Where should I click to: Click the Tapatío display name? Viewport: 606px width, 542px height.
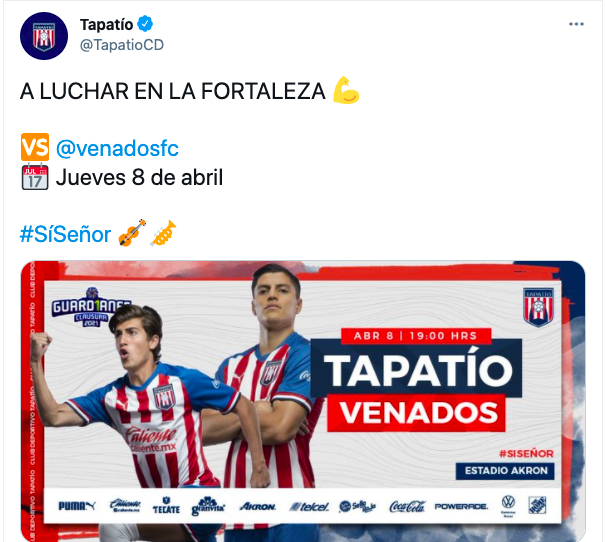[106, 24]
